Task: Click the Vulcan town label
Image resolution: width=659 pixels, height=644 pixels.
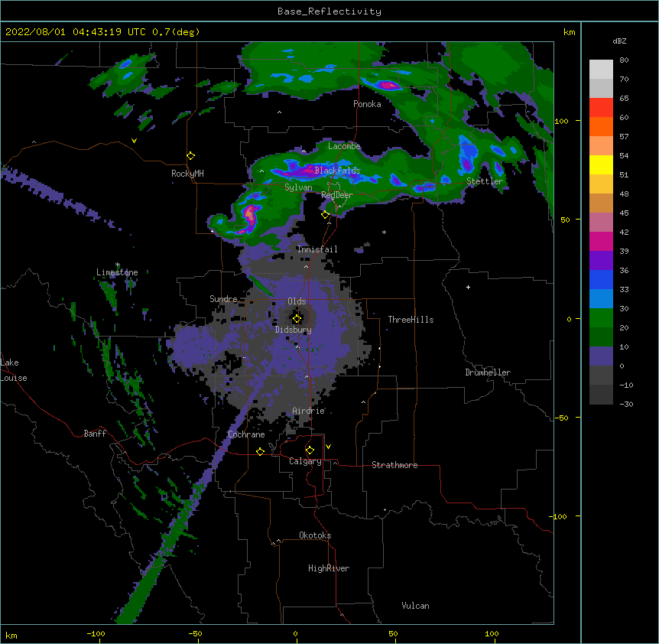Action: tap(415, 606)
